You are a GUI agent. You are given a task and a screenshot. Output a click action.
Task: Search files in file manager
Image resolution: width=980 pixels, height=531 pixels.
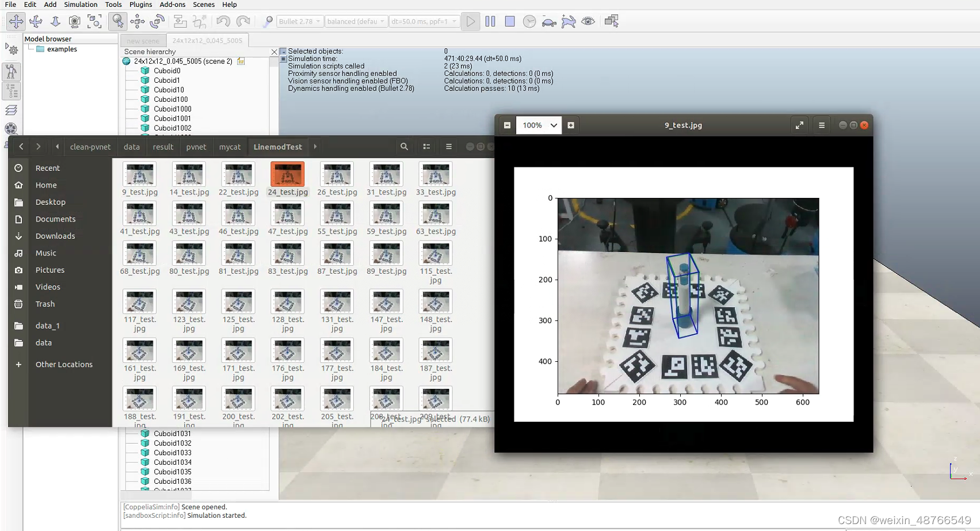tap(404, 147)
